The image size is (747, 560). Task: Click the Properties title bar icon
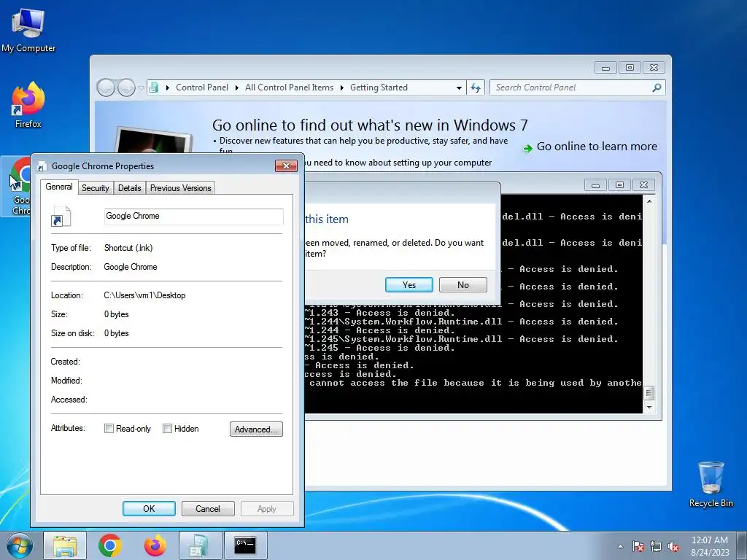[42, 166]
